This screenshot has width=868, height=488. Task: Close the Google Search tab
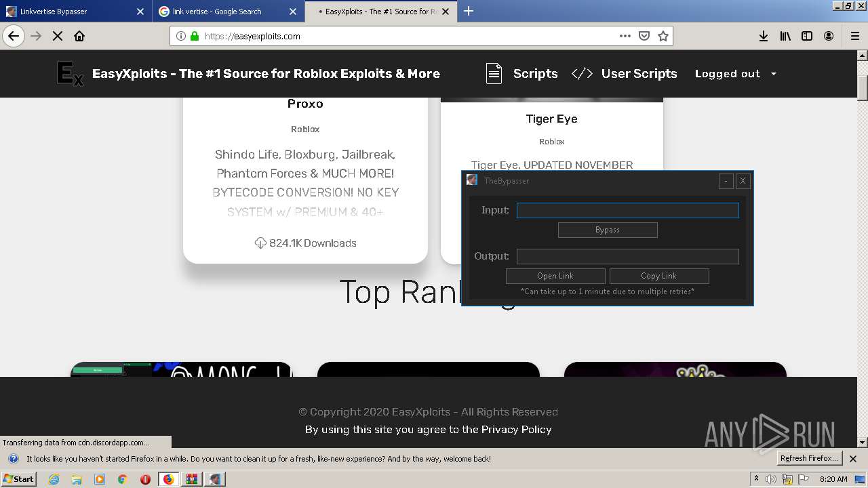pos(293,12)
